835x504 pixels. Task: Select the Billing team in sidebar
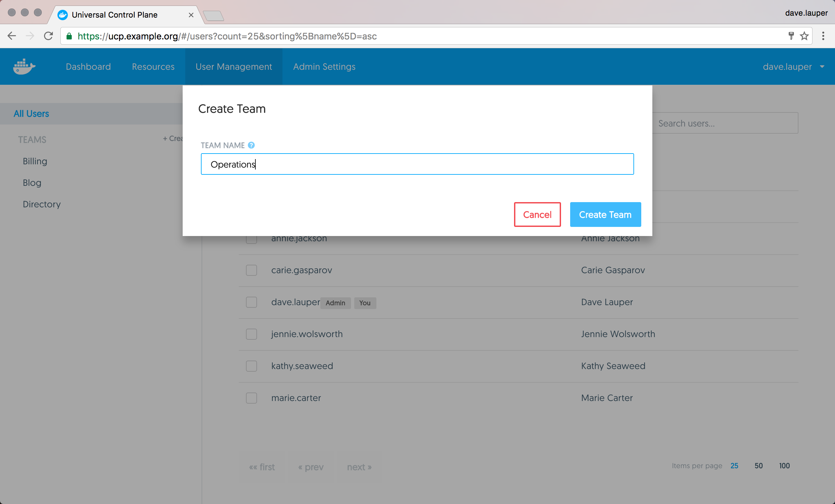point(35,161)
